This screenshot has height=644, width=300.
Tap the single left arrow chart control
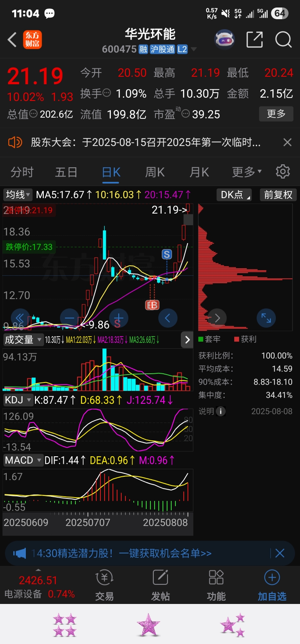point(168,318)
